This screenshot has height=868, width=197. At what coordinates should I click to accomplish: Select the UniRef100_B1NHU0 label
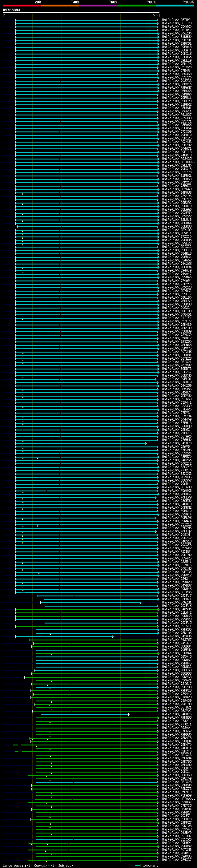pos(177,37)
